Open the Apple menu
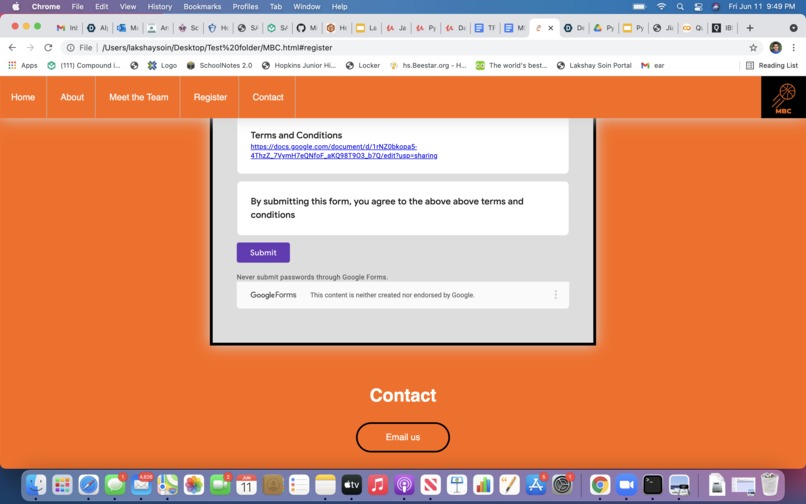The height and width of the screenshot is (504, 806). [15, 7]
